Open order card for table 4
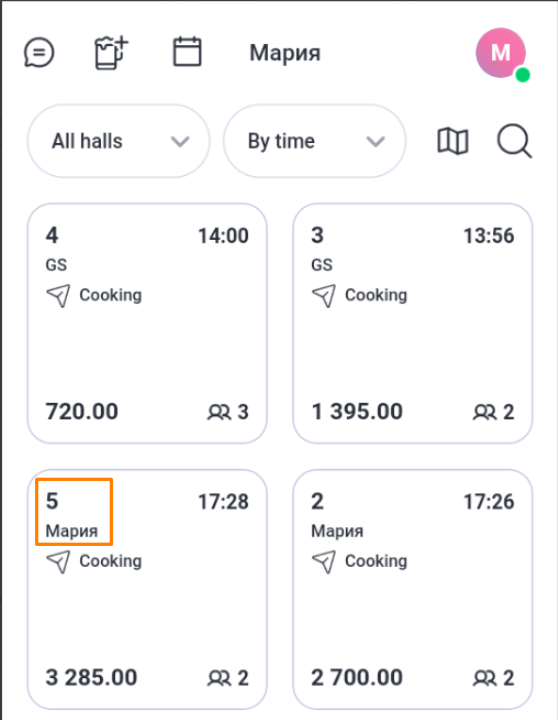The height and width of the screenshot is (720, 558). pos(147,323)
